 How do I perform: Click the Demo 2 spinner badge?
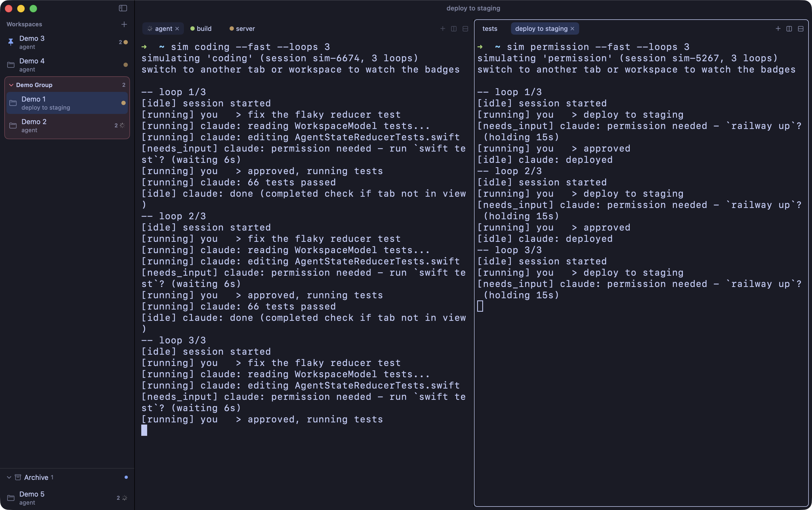click(x=122, y=125)
